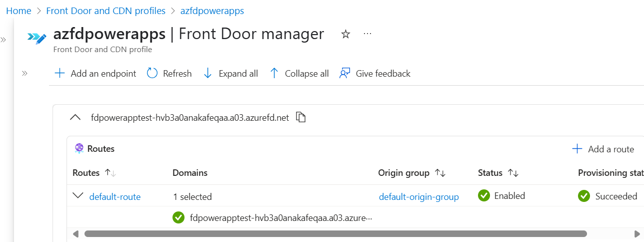Refresh the Front Door manager

coord(169,74)
